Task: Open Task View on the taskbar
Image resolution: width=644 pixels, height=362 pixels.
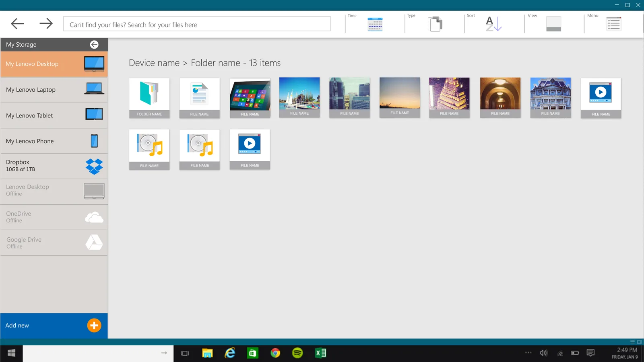Action: coord(185,353)
